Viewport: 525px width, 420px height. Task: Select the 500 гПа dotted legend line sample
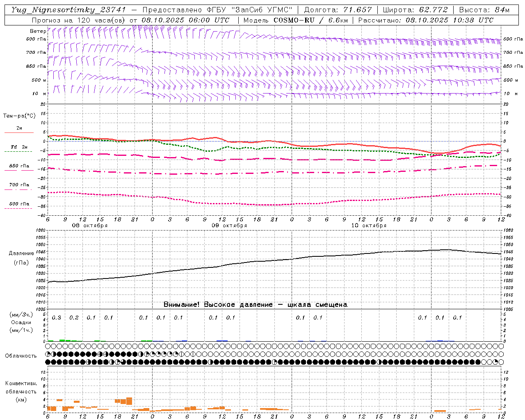coord(18,208)
